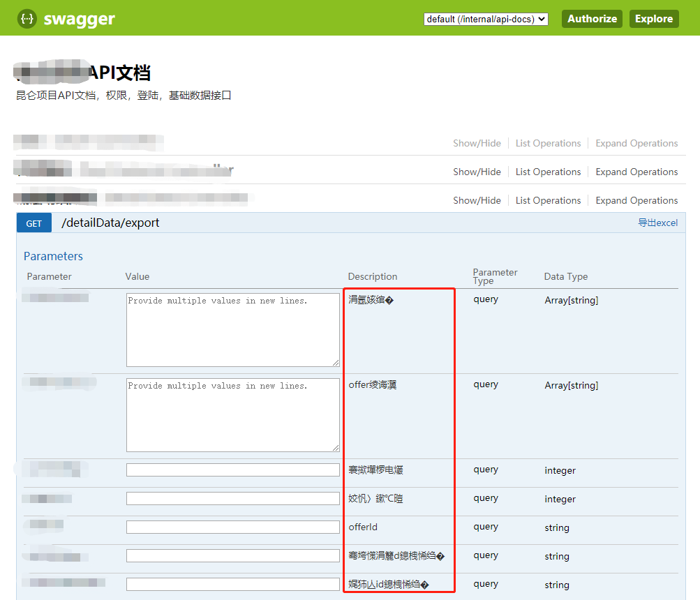
Task: Click the string input below offerId
Action: [232, 555]
